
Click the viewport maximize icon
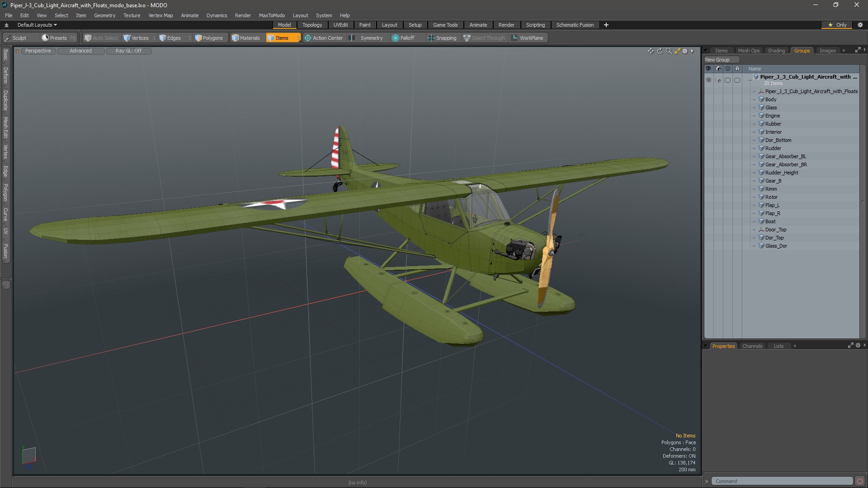pos(677,51)
